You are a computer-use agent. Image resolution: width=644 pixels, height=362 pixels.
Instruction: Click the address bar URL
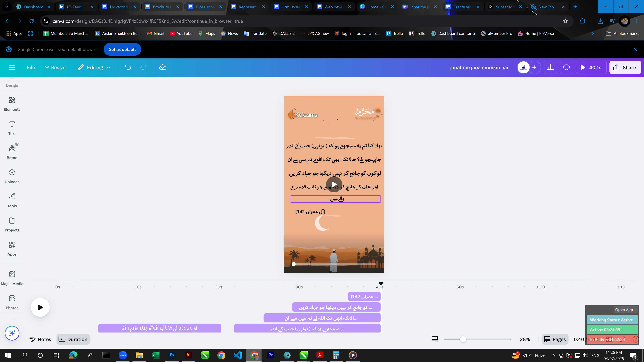(148, 21)
